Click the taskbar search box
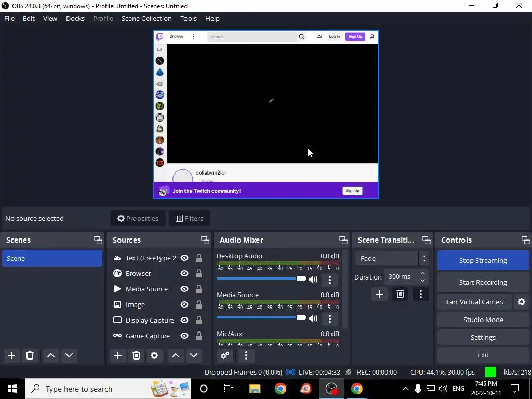Screen dimensions: 532x399 coord(108,389)
